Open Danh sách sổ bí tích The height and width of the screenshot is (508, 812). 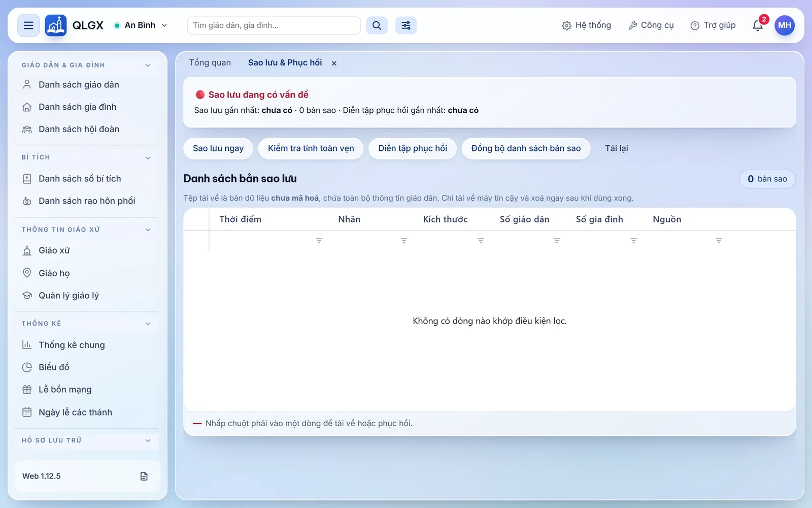tap(87, 179)
